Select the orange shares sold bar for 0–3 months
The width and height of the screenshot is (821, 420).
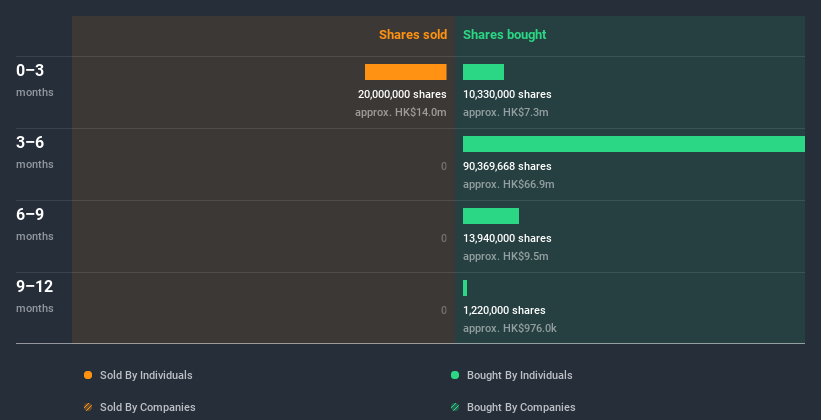[x=406, y=72]
